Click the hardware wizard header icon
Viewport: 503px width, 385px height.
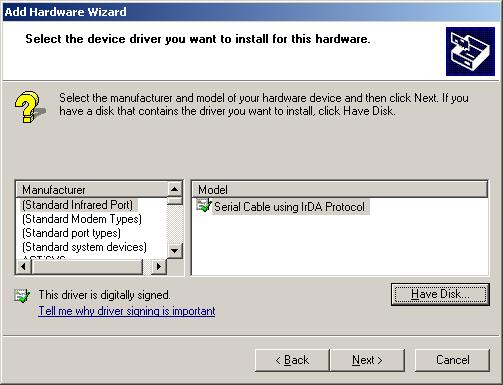coord(470,52)
